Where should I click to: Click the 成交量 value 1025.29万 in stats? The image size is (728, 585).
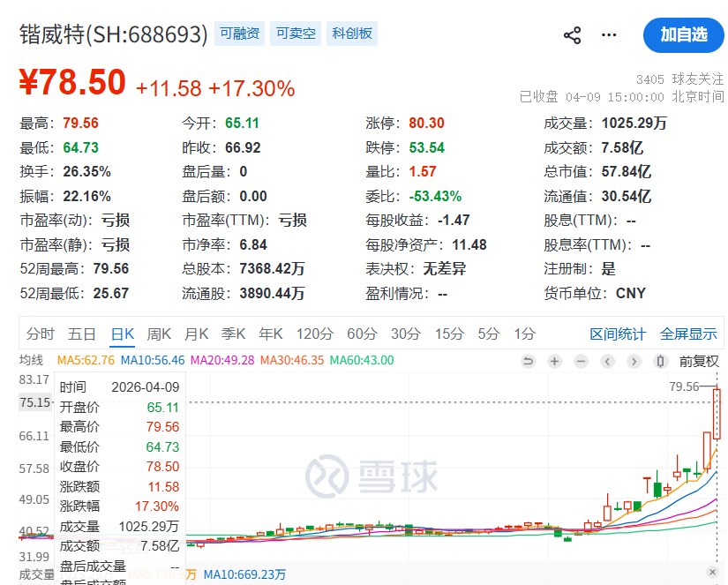point(634,123)
